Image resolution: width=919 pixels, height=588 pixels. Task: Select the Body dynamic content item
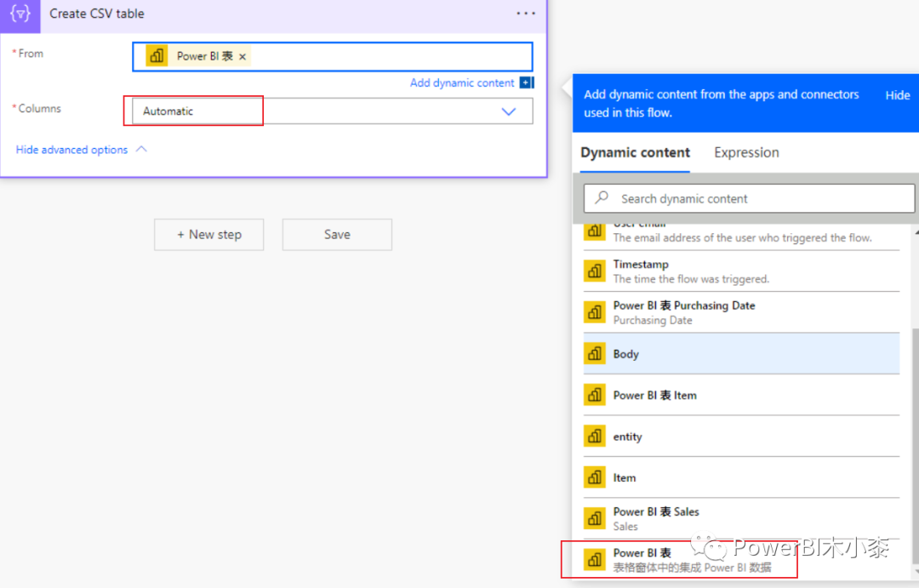coord(741,353)
